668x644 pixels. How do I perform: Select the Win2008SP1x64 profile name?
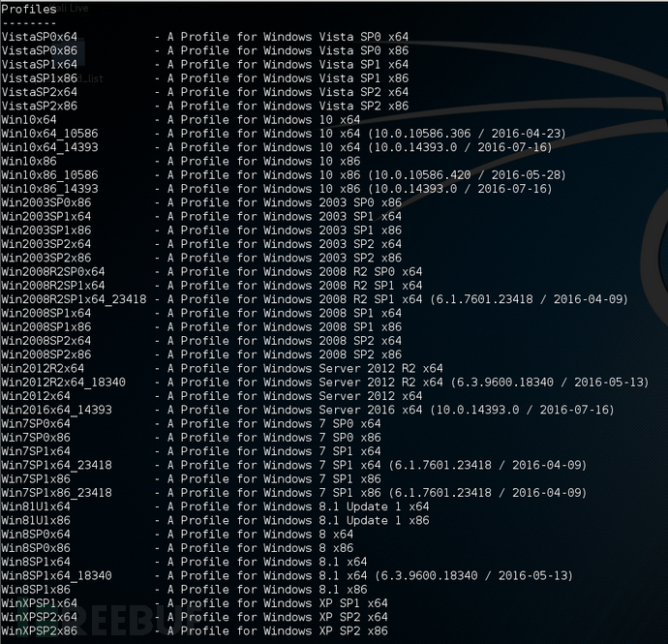[x=46, y=313]
